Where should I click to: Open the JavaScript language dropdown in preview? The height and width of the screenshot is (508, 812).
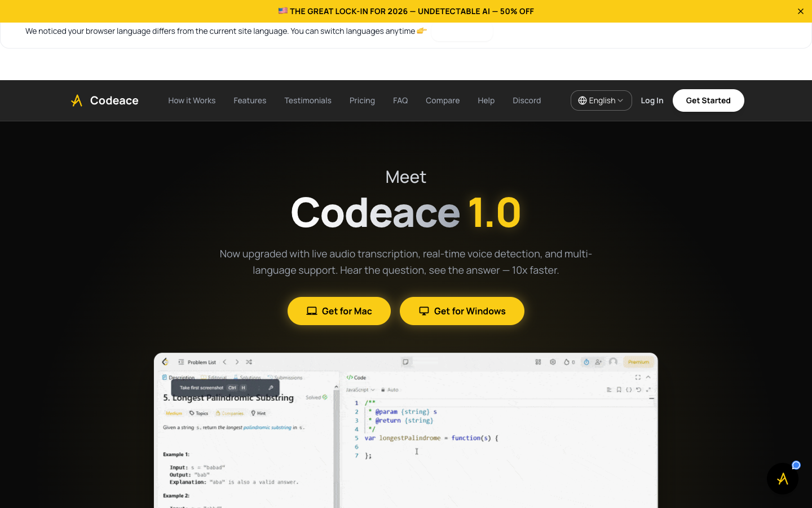pos(360,390)
